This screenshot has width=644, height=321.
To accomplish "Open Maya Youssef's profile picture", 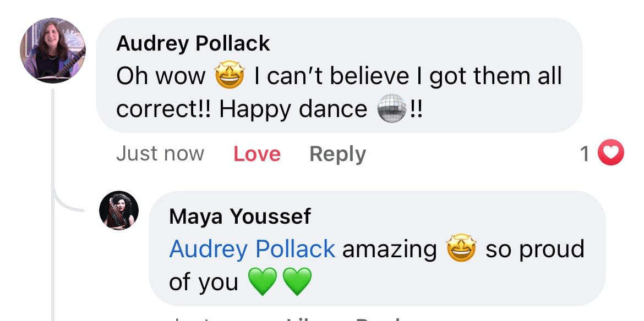I will coord(119,211).
